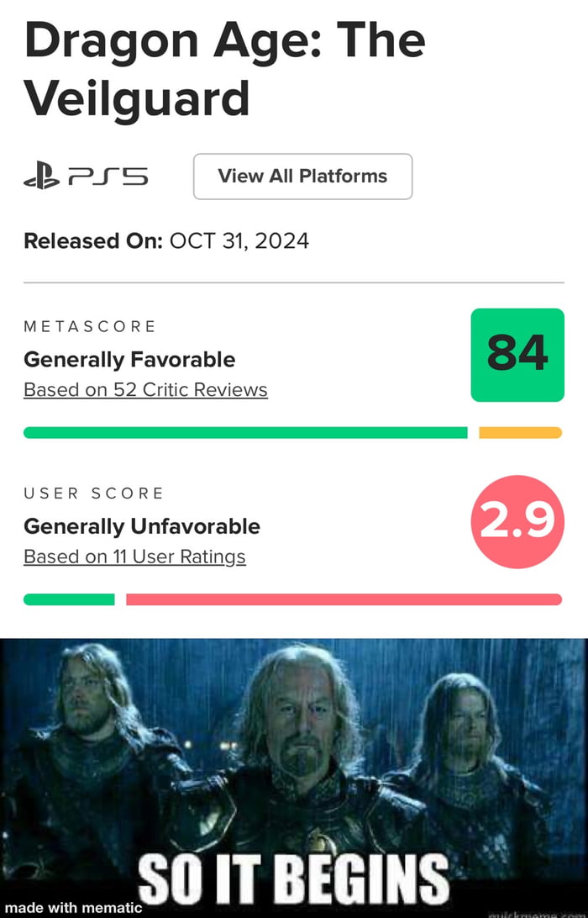This screenshot has height=918, width=588.
Task: Click the SO IT BEGINS caption text
Action: pyautogui.click(x=293, y=880)
